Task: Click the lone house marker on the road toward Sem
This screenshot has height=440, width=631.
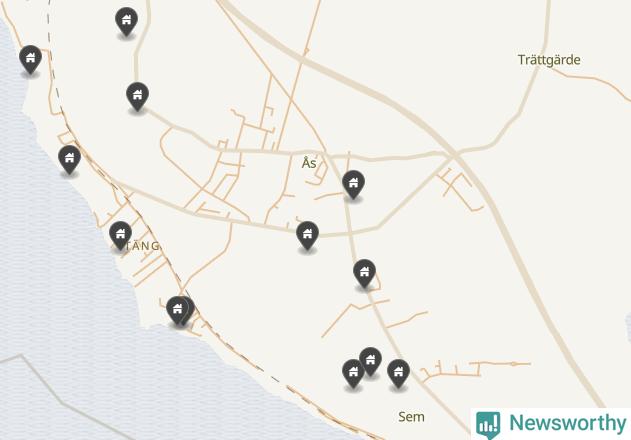Action: pyautogui.click(x=364, y=273)
